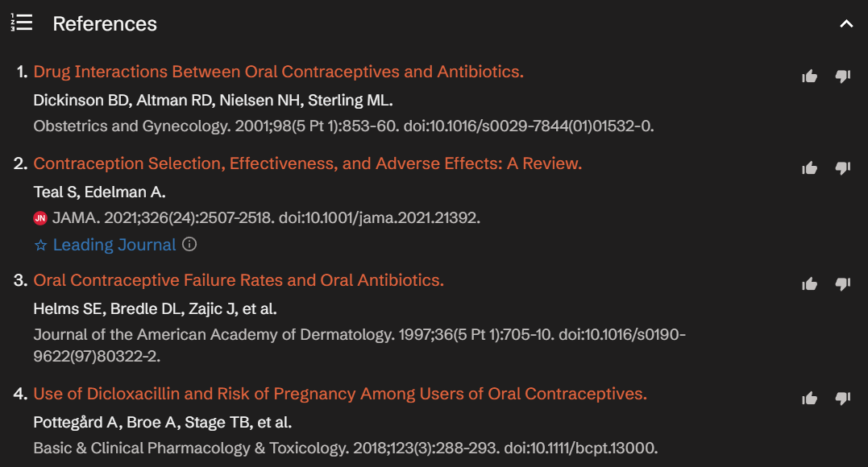Click the info icon next to Leading Journal
Screen dimensions: 868x467
189,244
